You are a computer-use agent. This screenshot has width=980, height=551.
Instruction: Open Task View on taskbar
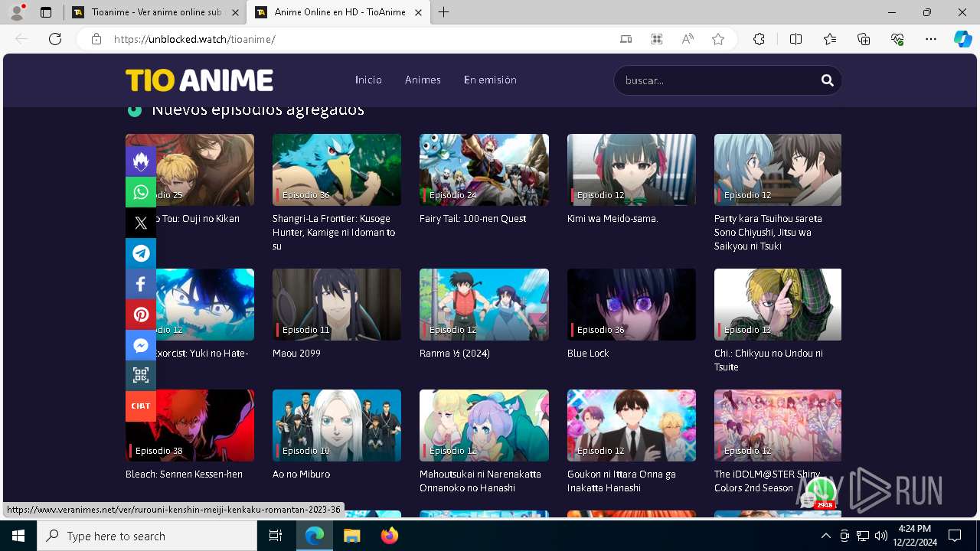(x=276, y=536)
